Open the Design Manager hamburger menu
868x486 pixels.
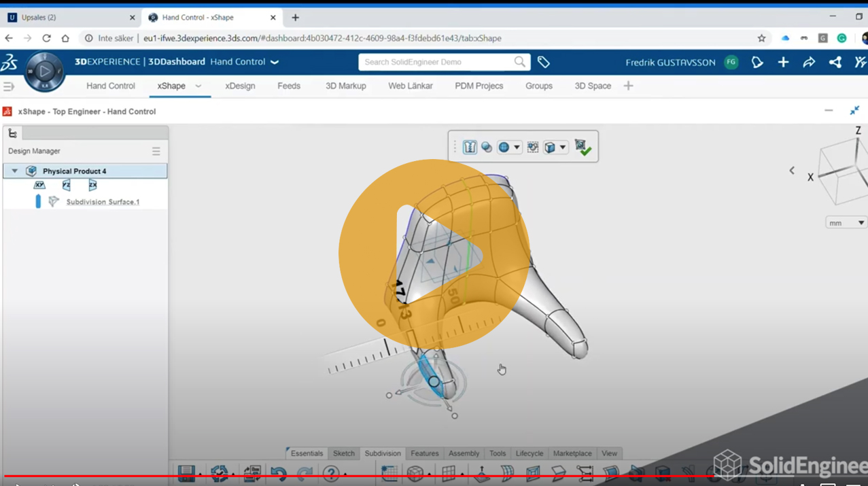coord(156,151)
